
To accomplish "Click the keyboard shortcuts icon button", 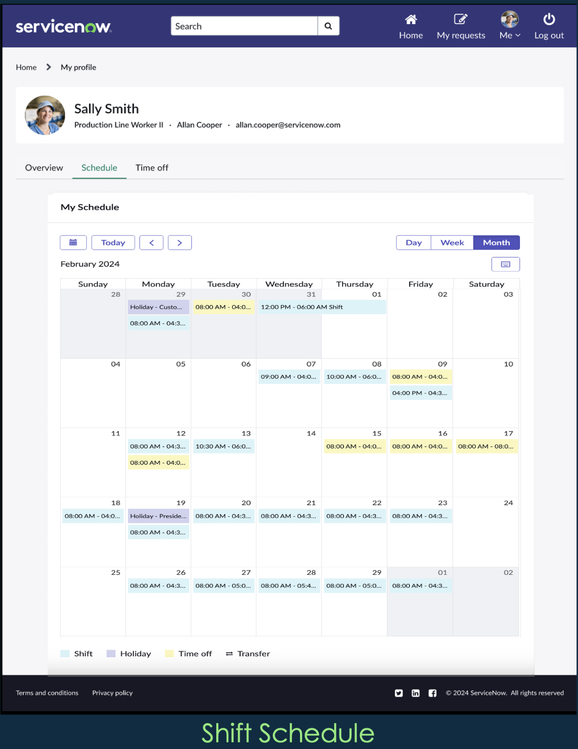I will (x=505, y=264).
